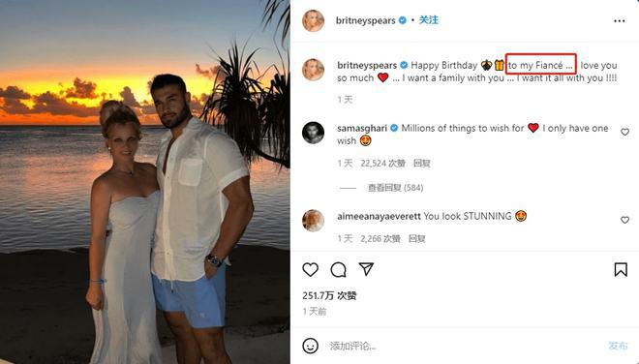The width and height of the screenshot is (639, 364).
Task: Follow britneyspears using the 关注 button
Action: pos(429,20)
